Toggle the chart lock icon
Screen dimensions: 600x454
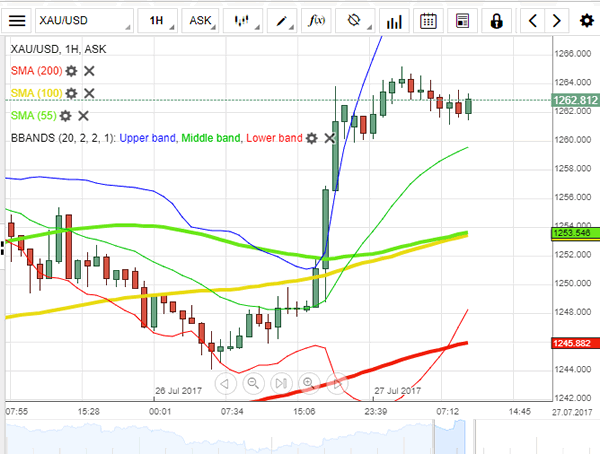[496, 21]
